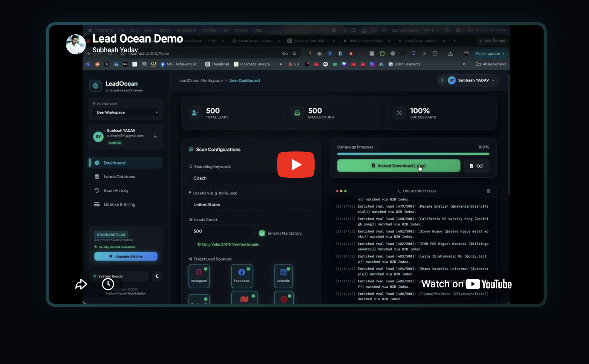Toggle the Instagram lead source
Image resolution: width=589 pixels, height=364 pixels.
click(x=199, y=276)
